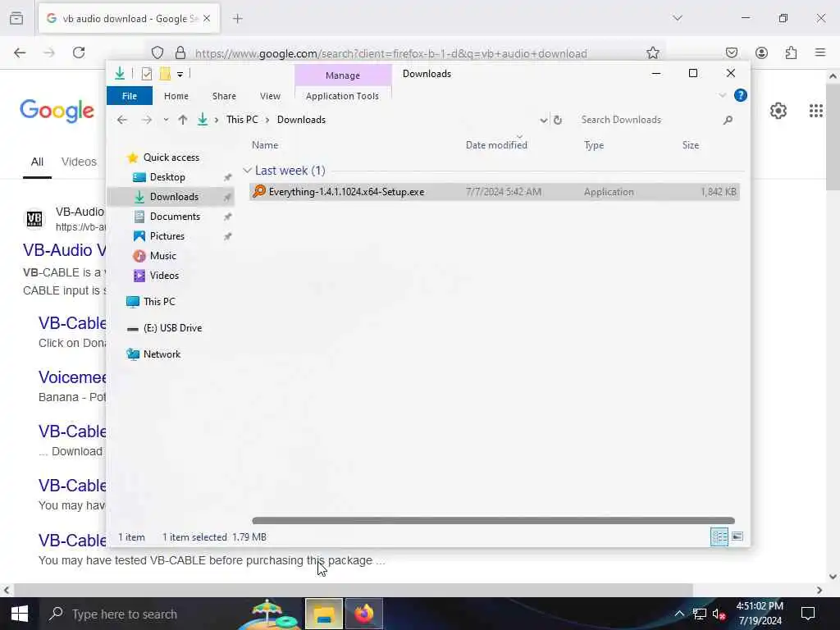The height and width of the screenshot is (630, 840).
Task: Open Music in navigation pane
Action: click(x=163, y=256)
